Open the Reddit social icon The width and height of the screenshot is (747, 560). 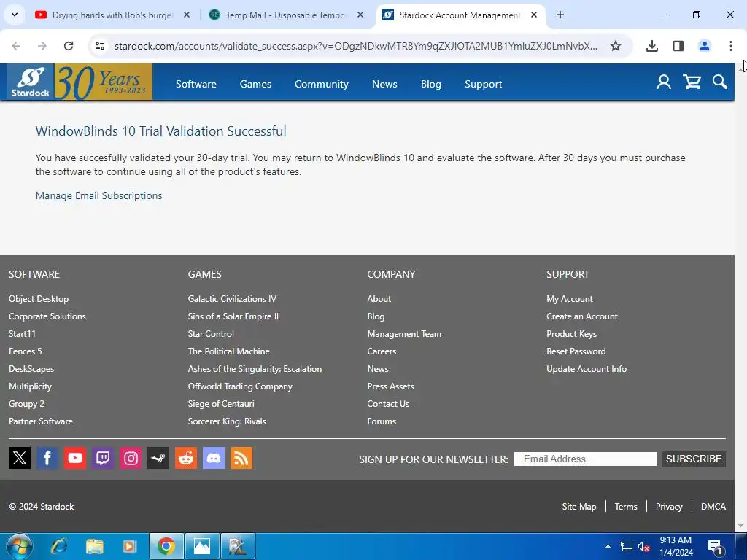point(186,458)
